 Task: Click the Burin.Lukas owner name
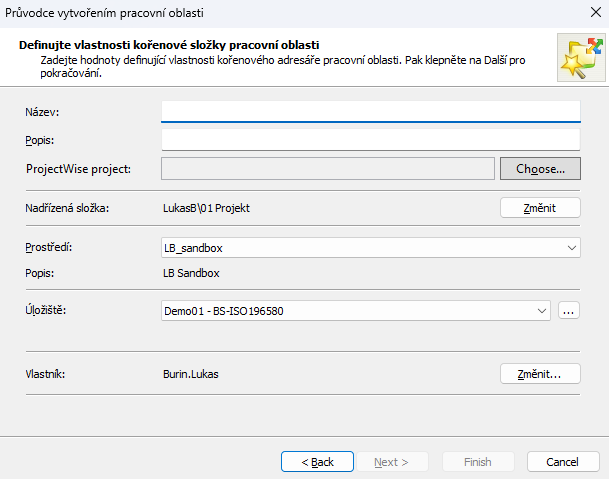[190, 374]
